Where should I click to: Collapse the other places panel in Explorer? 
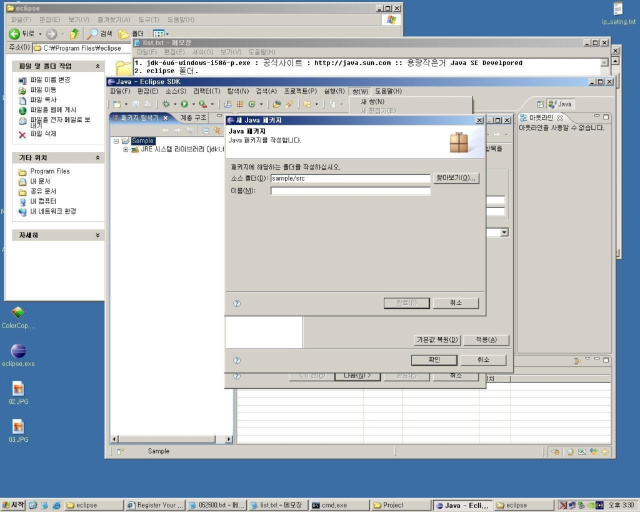point(98,158)
